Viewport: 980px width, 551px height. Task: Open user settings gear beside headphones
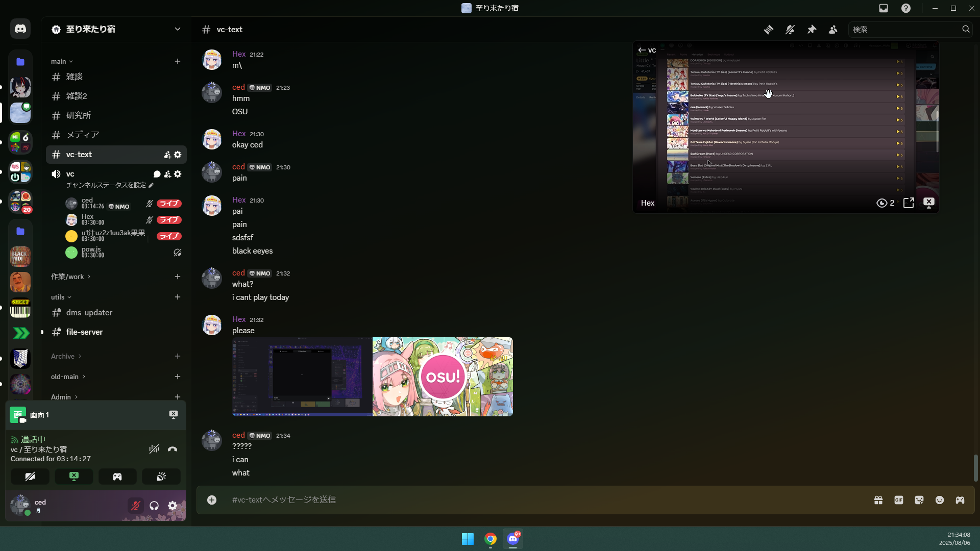point(173,506)
